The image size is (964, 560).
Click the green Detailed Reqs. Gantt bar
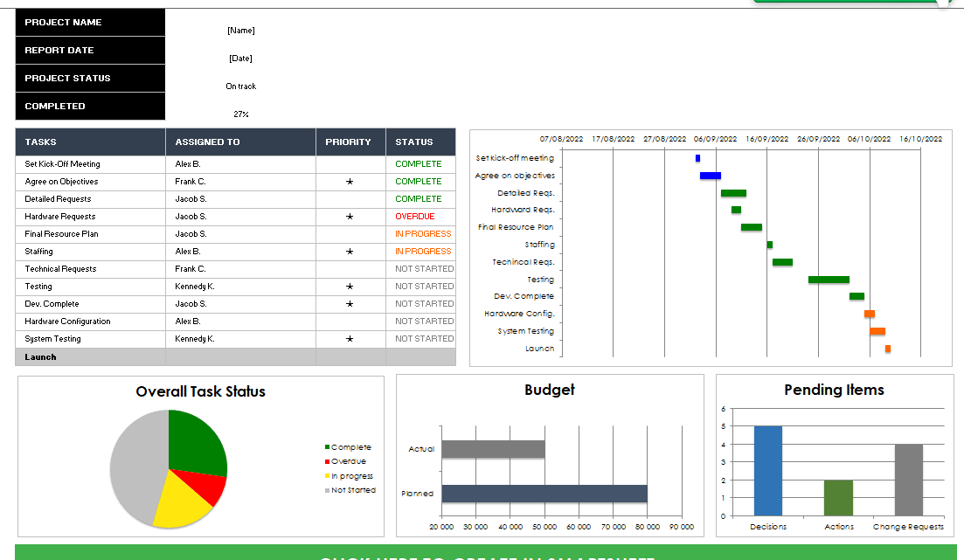tap(733, 193)
